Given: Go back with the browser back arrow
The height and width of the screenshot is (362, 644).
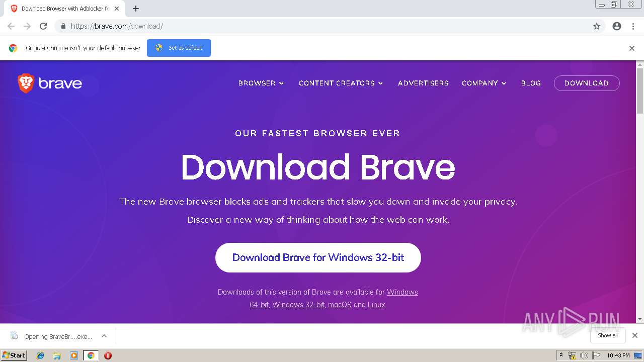Looking at the screenshot, I should [11, 26].
